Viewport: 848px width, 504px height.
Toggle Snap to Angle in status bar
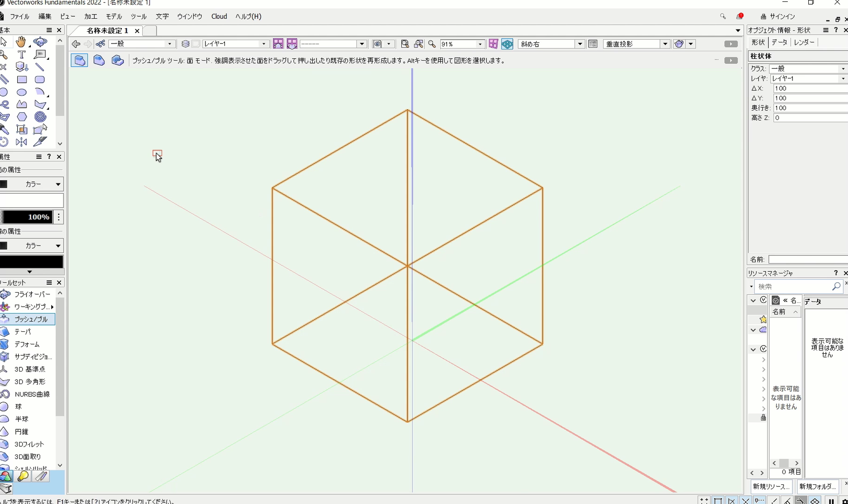732,501
